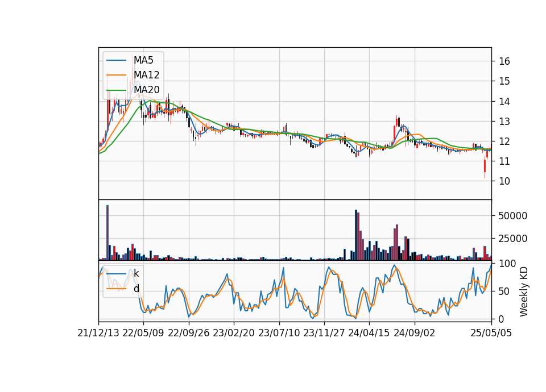Click the d legend label in KD panel

tap(136, 289)
